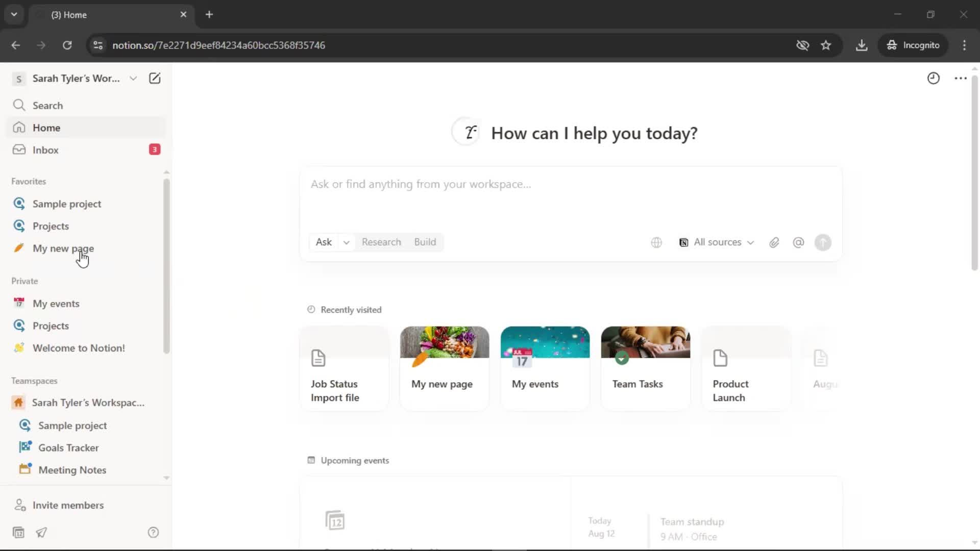The image size is (980, 551).
Task: Attach a file with paperclip icon
Action: pos(774,243)
